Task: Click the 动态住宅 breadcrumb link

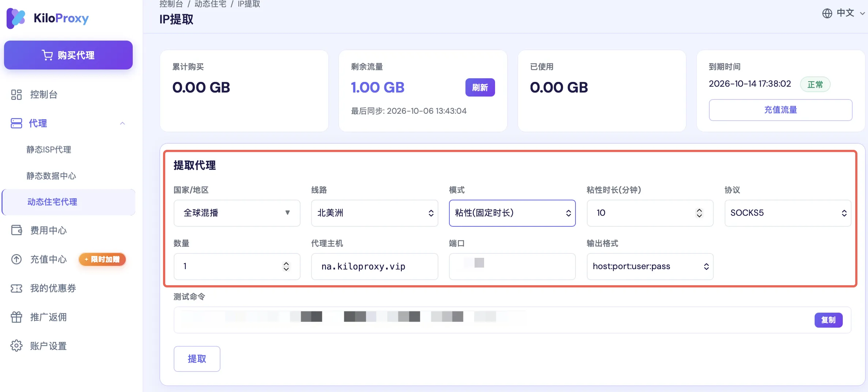Action: [x=210, y=4]
